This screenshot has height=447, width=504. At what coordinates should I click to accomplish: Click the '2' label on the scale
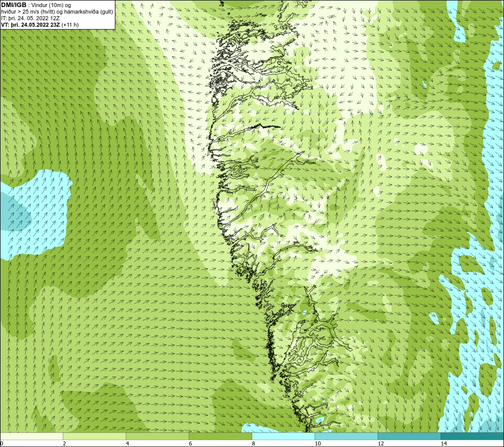click(x=65, y=443)
